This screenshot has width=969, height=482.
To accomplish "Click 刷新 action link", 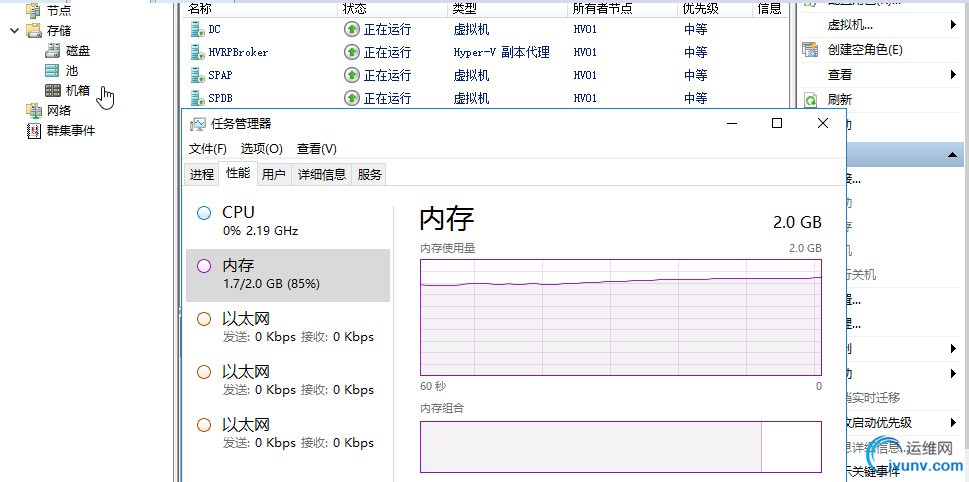I will pos(840,99).
